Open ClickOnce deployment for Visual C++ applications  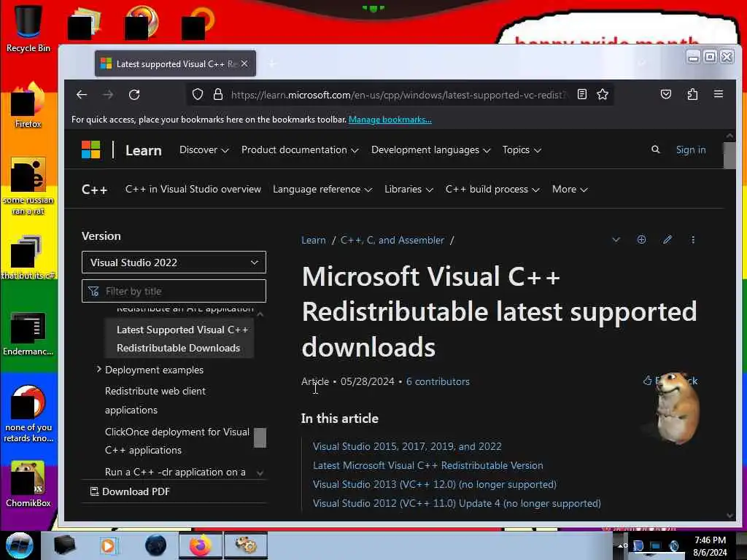pos(177,441)
